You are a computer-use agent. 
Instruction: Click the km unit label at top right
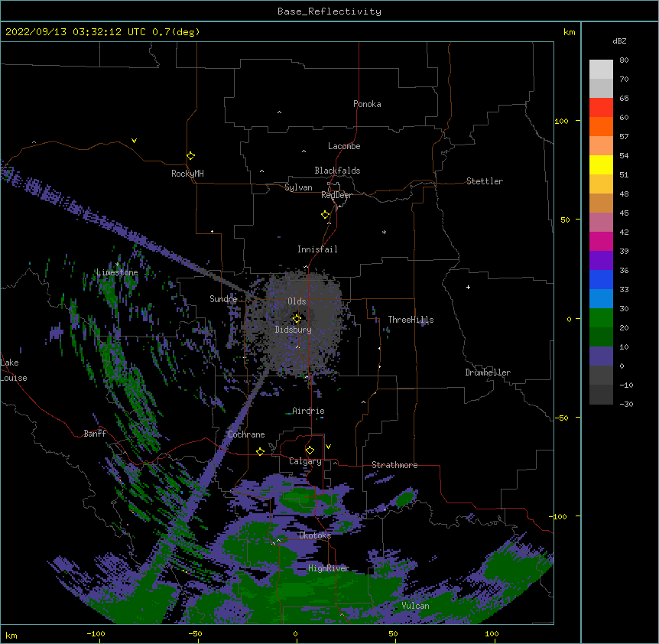click(x=569, y=32)
